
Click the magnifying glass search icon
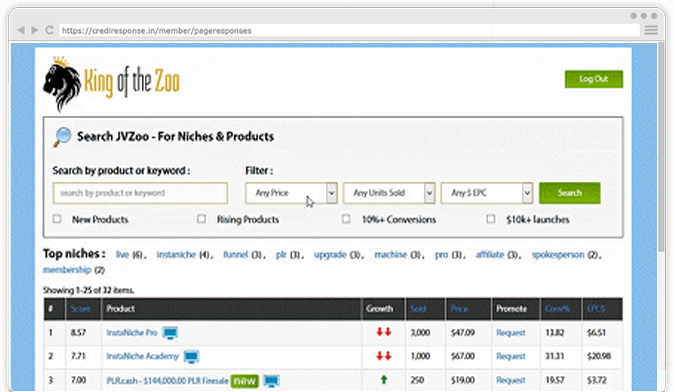click(x=62, y=137)
